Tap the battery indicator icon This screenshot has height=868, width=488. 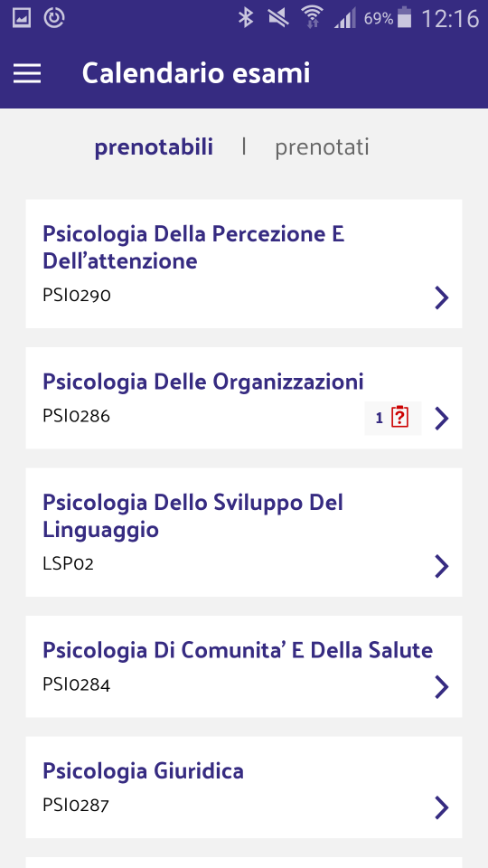click(405, 18)
